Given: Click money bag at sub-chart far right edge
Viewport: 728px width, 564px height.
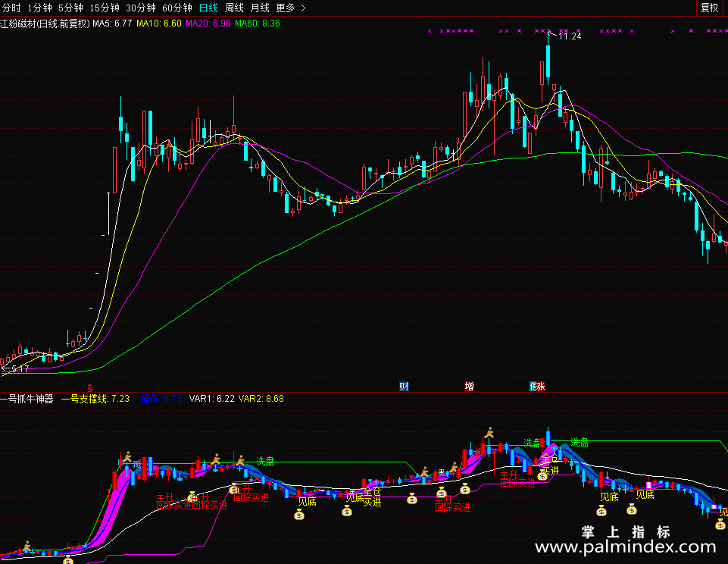Looking at the screenshot, I should tap(720, 524).
